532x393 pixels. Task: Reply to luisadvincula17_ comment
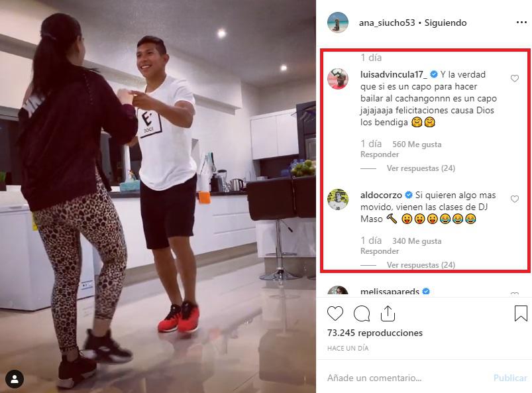(x=380, y=154)
